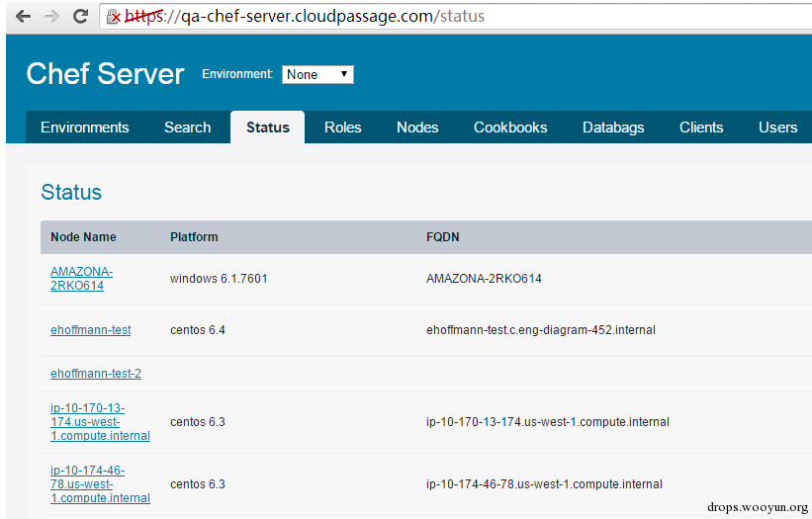Click the Node Name column header
Viewport: 812px width, 519px height.
(x=83, y=237)
